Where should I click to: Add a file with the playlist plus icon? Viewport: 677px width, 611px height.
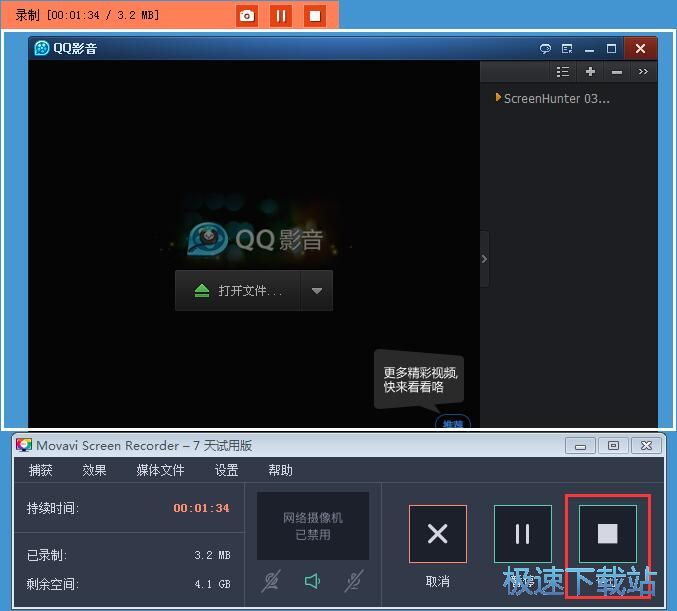(x=590, y=72)
